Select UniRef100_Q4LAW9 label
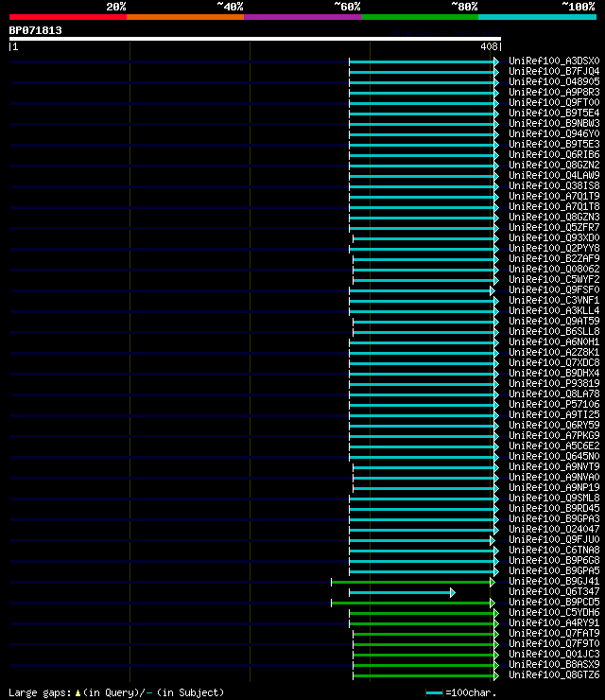 coord(554,175)
